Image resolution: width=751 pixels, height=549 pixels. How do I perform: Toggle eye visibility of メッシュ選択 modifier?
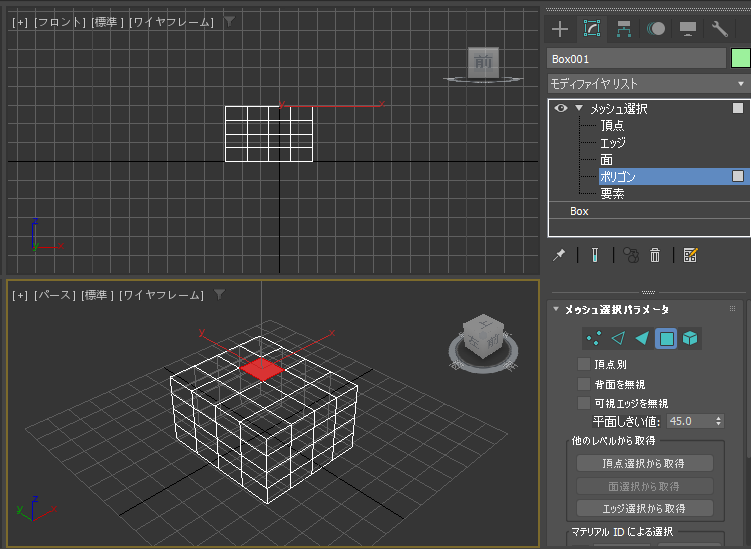[561, 108]
